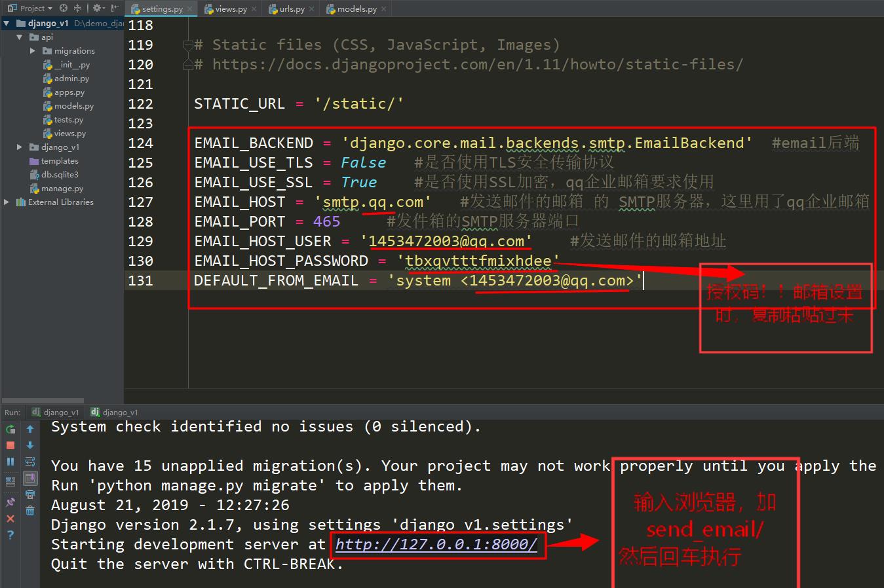
Task: Click the Collapse All icon in Project panel
Action: 77,8
